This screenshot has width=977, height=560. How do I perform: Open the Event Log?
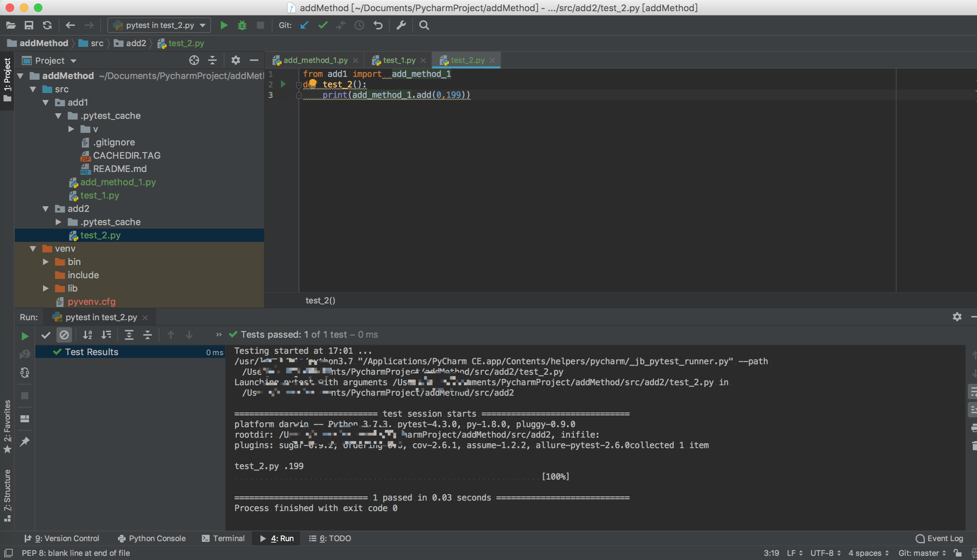click(939, 538)
